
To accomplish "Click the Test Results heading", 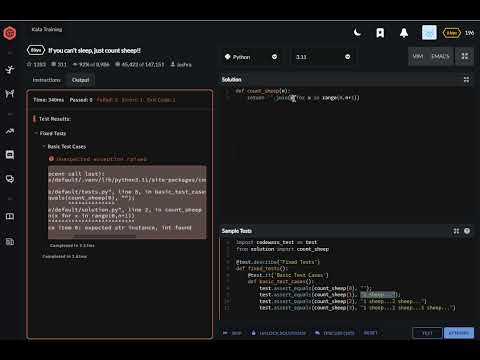I will point(55,119).
